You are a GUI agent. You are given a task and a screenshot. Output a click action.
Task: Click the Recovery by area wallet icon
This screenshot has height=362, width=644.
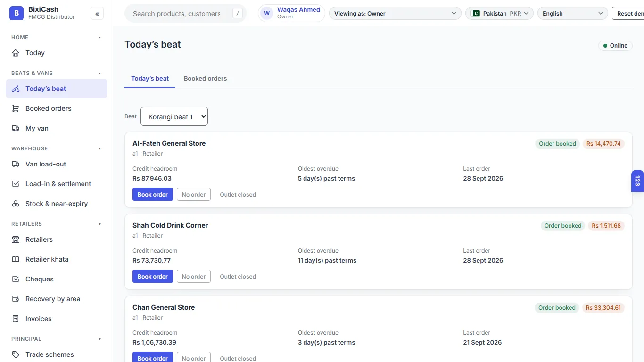click(x=16, y=299)
